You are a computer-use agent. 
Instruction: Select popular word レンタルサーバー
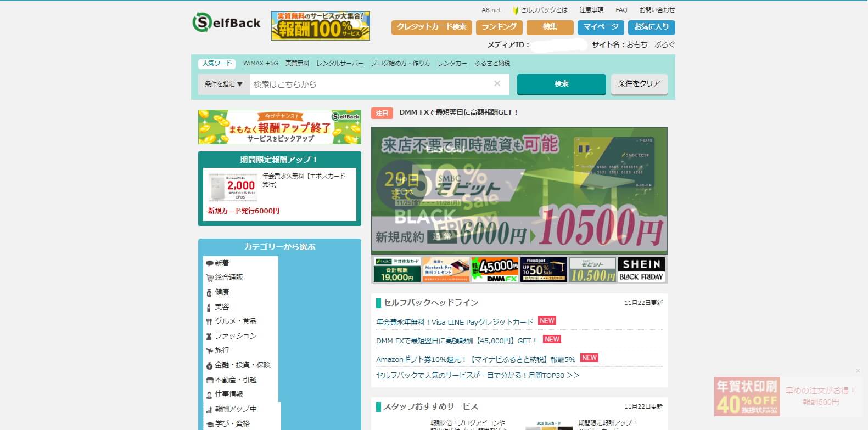pyautogui.click(x=340, y=63)
